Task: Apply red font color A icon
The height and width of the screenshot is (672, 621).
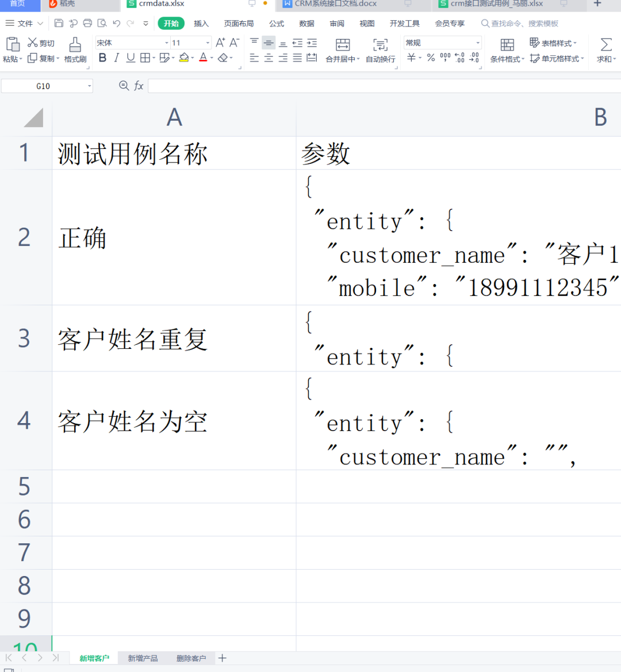Action: click(204, 58)
